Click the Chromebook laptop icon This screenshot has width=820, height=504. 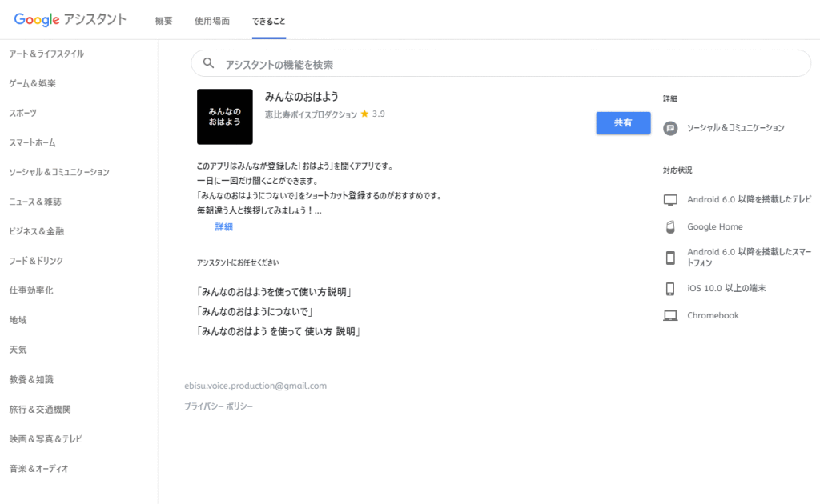coord(670,315)
